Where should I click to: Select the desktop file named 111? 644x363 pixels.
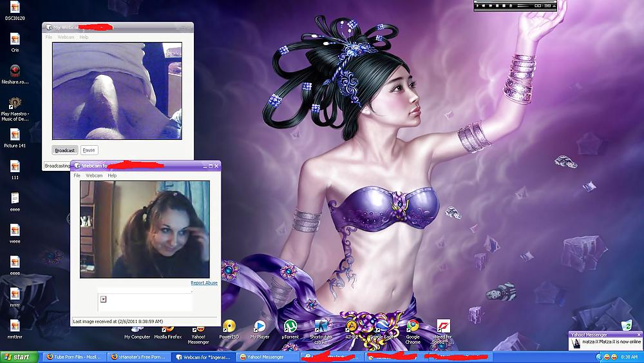tap(15, 170)
